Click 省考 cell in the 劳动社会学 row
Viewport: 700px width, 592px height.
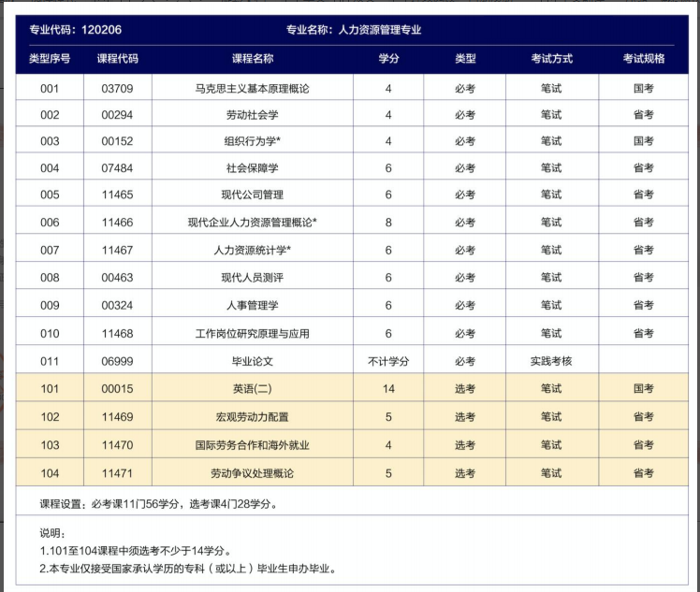(644, 115)
